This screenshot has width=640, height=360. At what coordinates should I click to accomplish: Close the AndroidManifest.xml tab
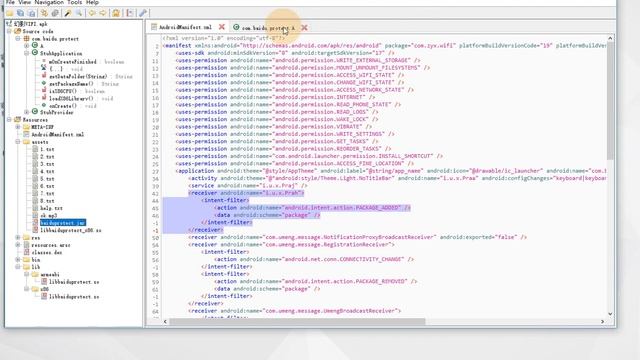[x=222, y=27]
